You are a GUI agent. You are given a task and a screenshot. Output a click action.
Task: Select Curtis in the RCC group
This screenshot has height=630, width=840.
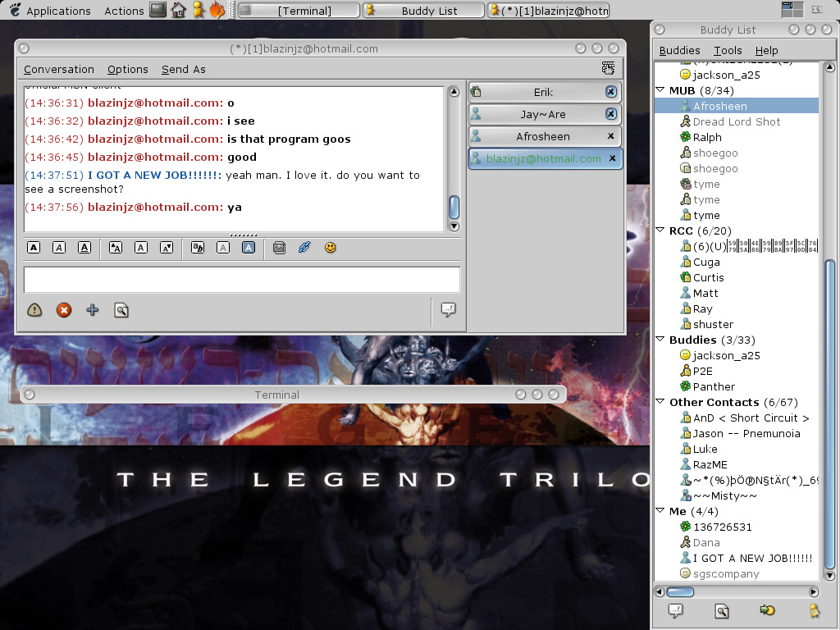pos(737,277)
